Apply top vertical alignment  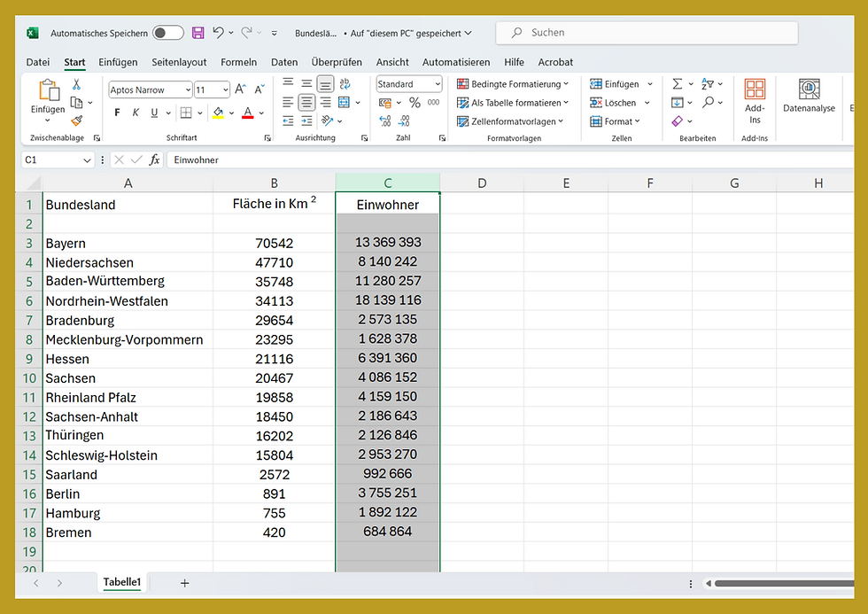(x=288, y=83)
